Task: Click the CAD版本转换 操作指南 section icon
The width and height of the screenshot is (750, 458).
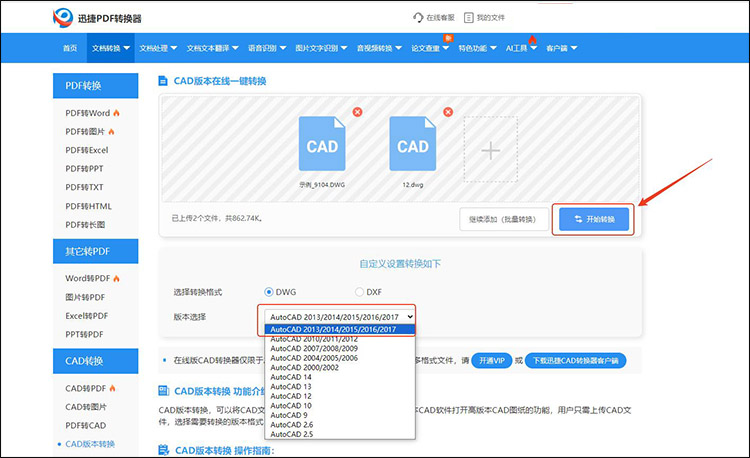Action: (164, 450)
